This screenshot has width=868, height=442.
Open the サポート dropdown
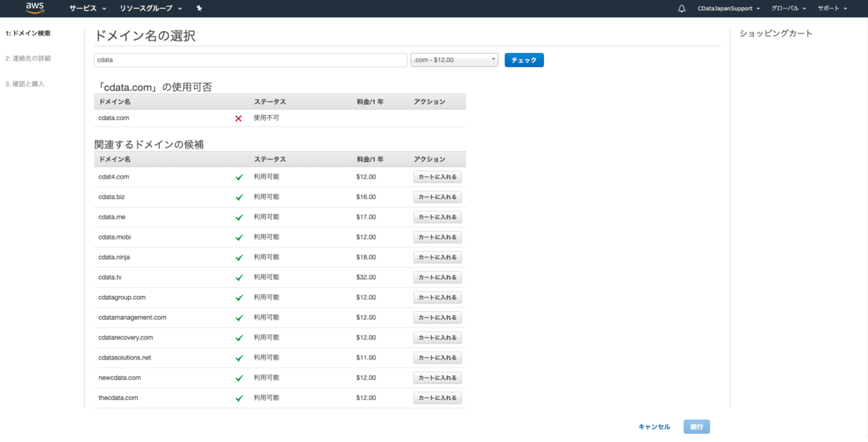pos(832,9)
